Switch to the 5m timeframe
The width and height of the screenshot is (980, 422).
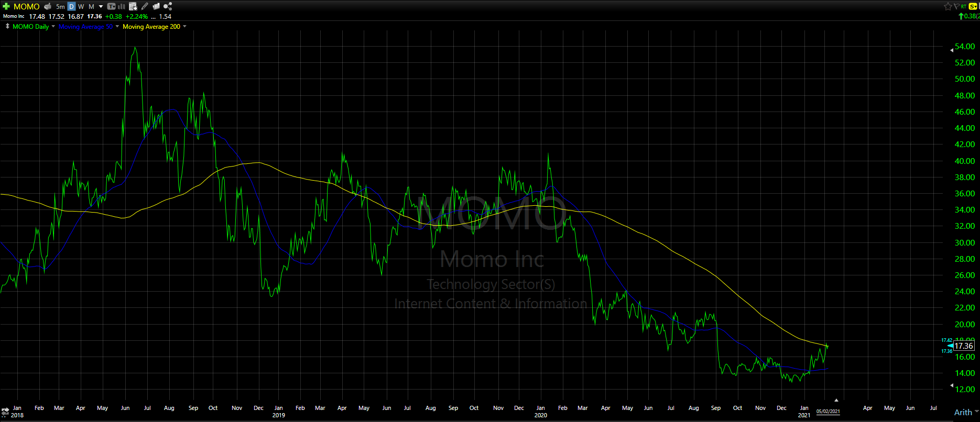point(60,6)
